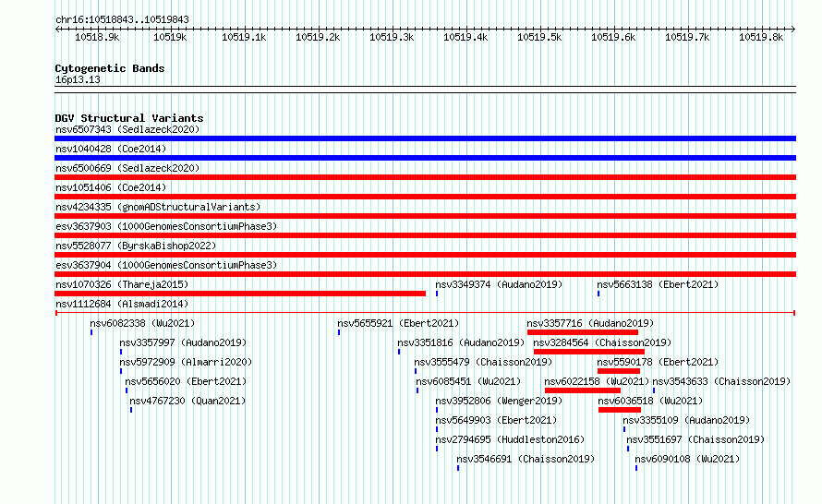Select the red bar under nsv6500669
Image resolution: width=822 pixels, height=504 pixels.
[425, 177]
